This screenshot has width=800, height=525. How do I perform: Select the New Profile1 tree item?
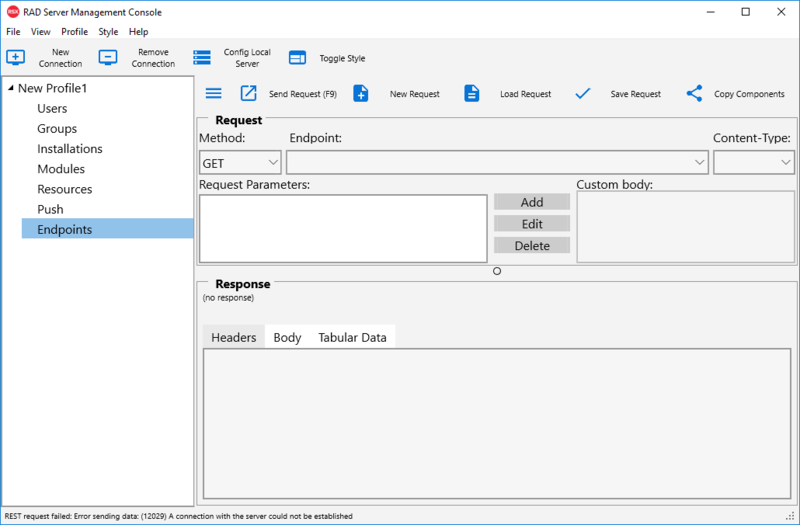point(53,88)
